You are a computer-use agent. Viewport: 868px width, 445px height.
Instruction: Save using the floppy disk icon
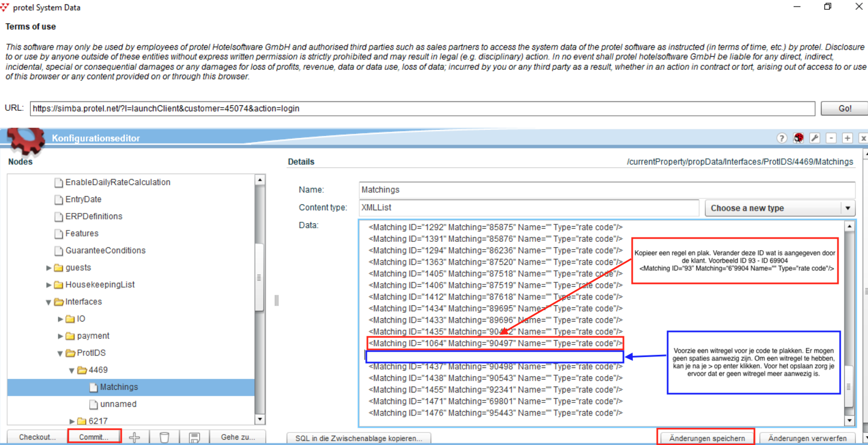(x=194, y=437)
